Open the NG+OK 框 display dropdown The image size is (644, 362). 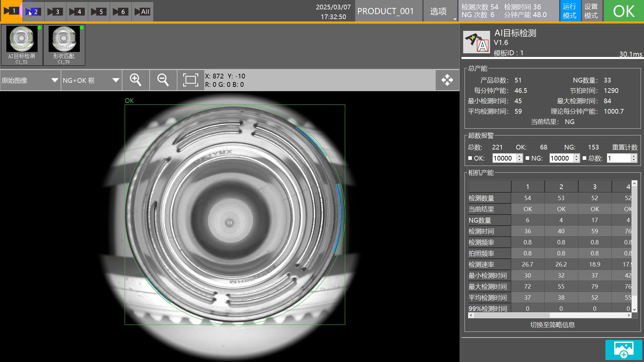[x=91, y=80]
